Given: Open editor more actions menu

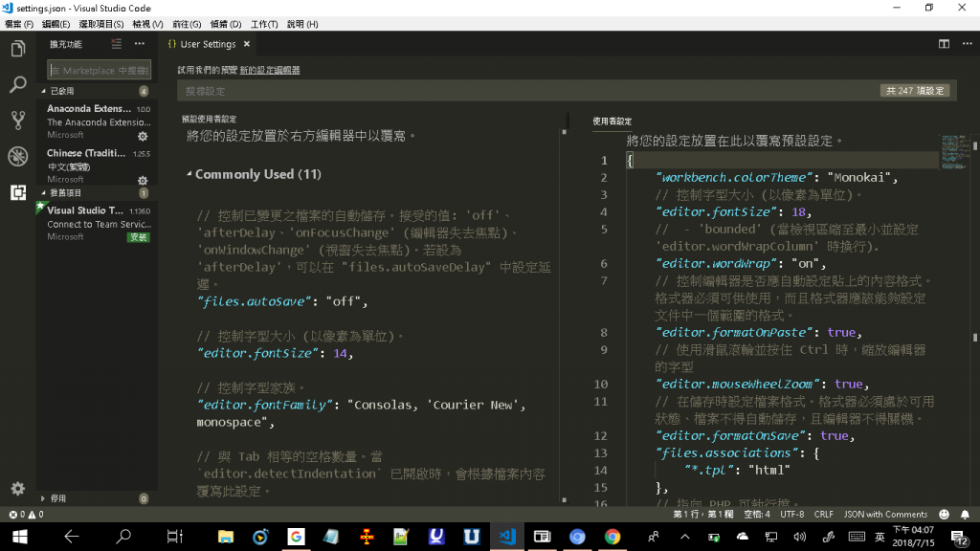Looking at the screenshot, I should coord(967,44).
